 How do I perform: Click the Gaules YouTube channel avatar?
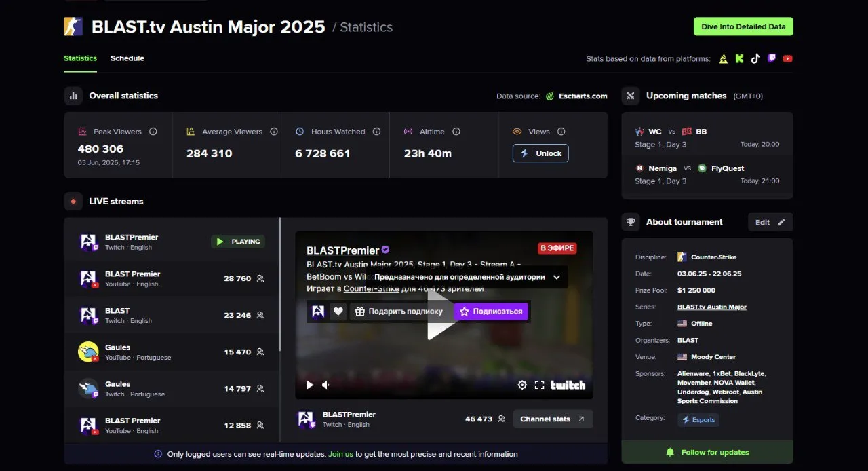89,352
